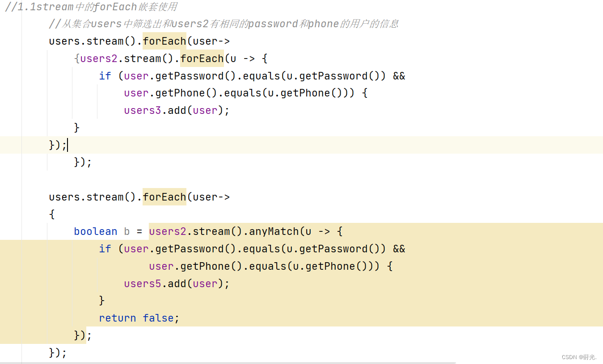
Task: Place cursor at end of highlighted caret line '});'
Action: pyautogui.click(x=67, y=145)
